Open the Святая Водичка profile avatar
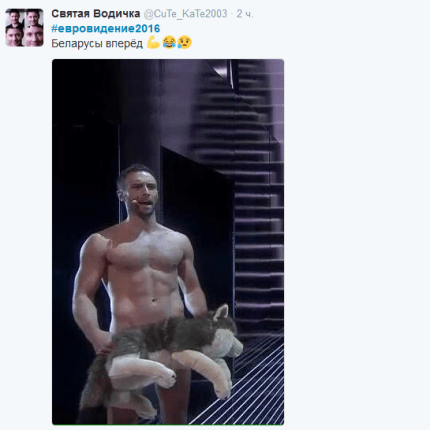This screenshot has height=430, width=430. pos(24,28)
